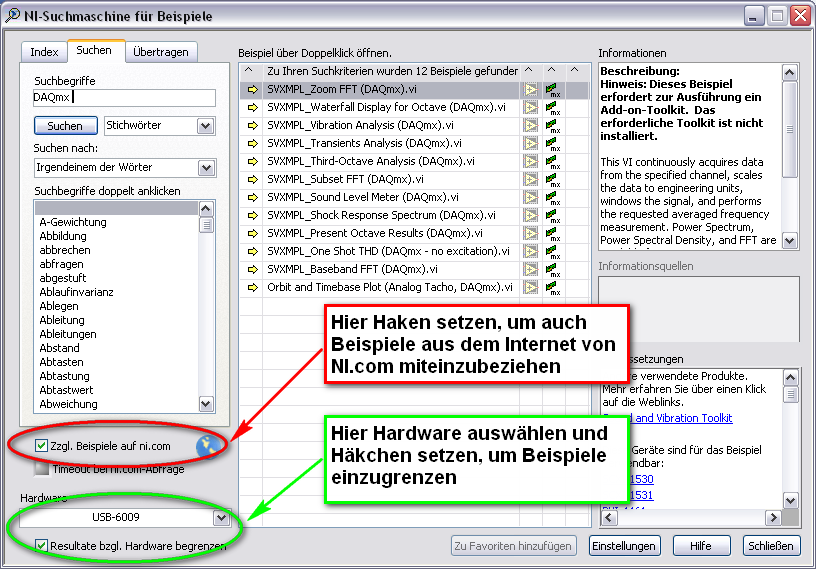
Task: Click arrow icon of SVXMPL_Sound Level Meter row
Action: 252,197
